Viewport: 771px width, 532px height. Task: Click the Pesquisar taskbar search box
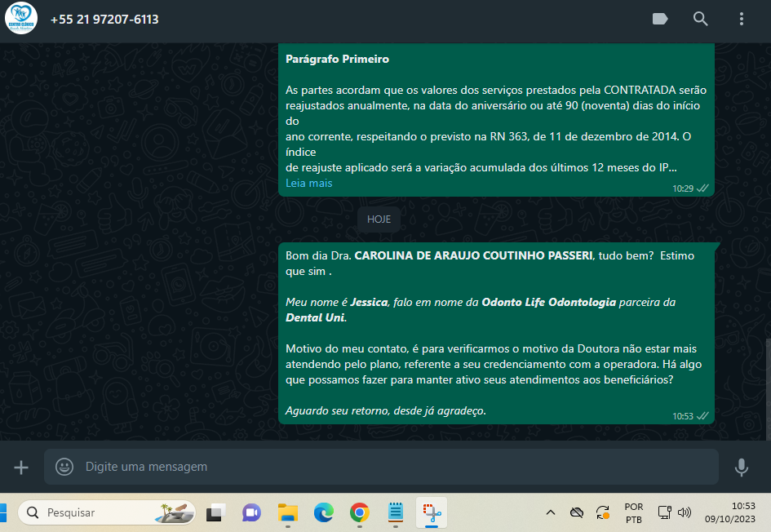107,512
